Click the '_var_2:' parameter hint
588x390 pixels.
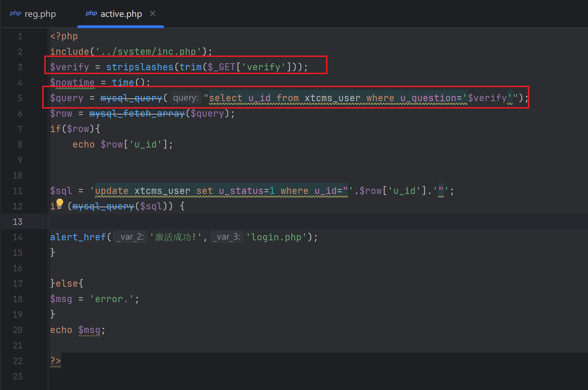tap(130, 237)
